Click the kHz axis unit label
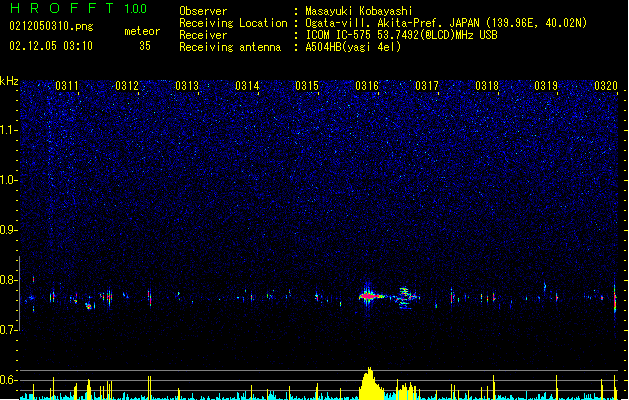The height and width of the screenshot is (400, 629). 9,81
